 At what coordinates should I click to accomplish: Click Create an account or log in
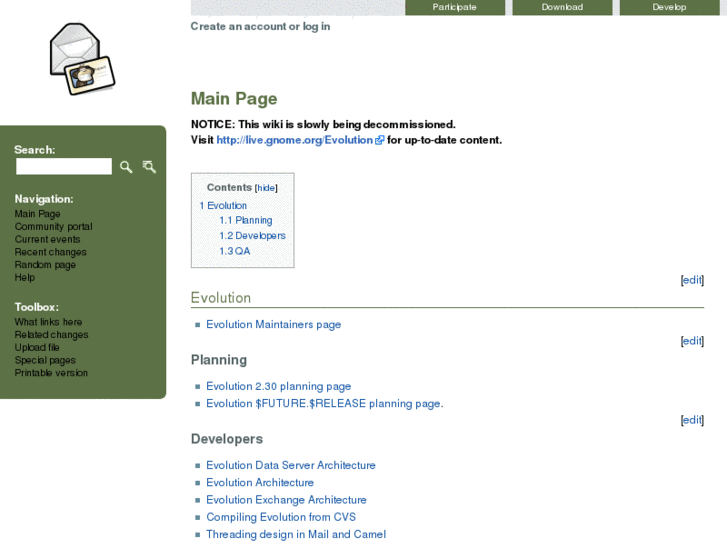(260, 26)
